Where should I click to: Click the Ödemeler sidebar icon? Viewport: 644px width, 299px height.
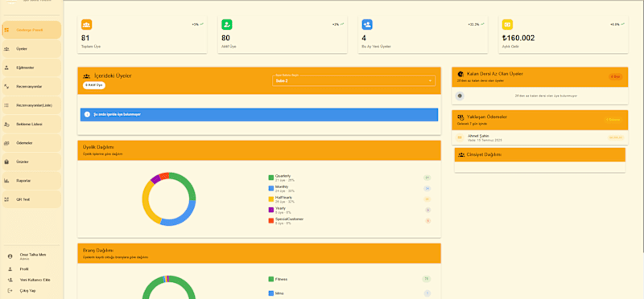point(6,143)
